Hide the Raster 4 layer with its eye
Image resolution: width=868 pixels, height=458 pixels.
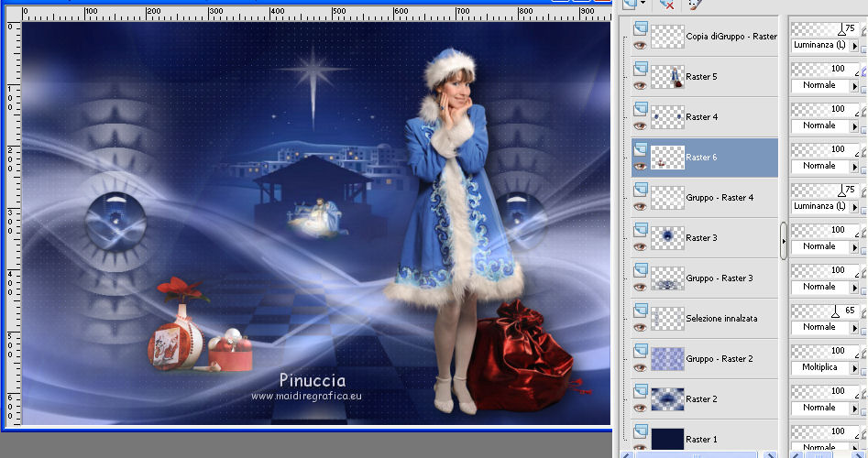(x=640, y=126)
